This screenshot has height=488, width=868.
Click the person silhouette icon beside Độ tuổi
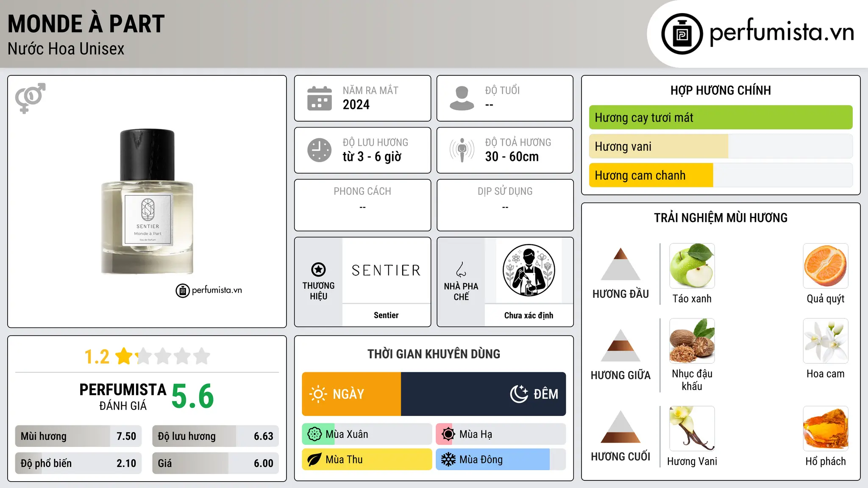tap(462, 98)
